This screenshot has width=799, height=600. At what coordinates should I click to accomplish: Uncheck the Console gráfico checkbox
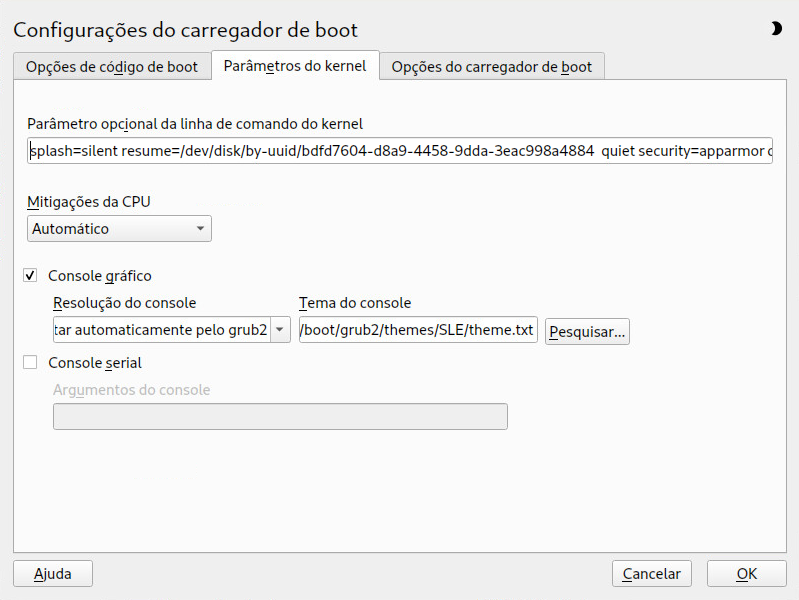[x=30, y=276]
